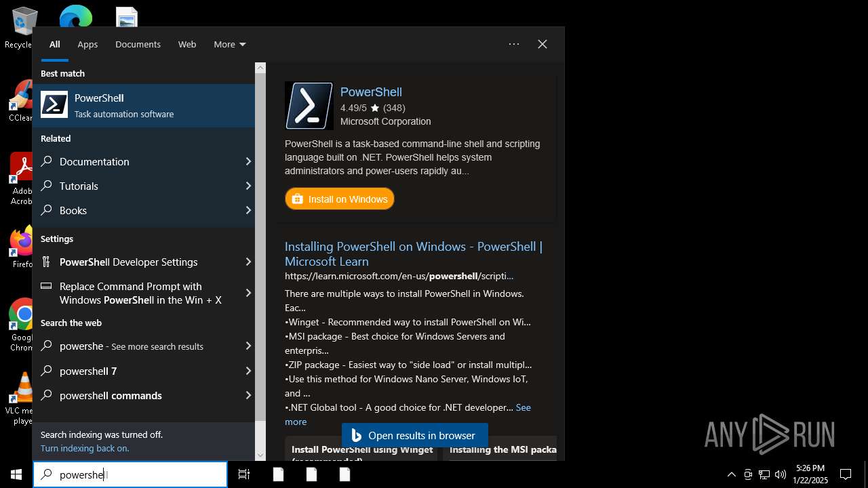868x488 pixels.
Task: Click the search icon beside powershe web result
Action: click(x=47, y=346)
